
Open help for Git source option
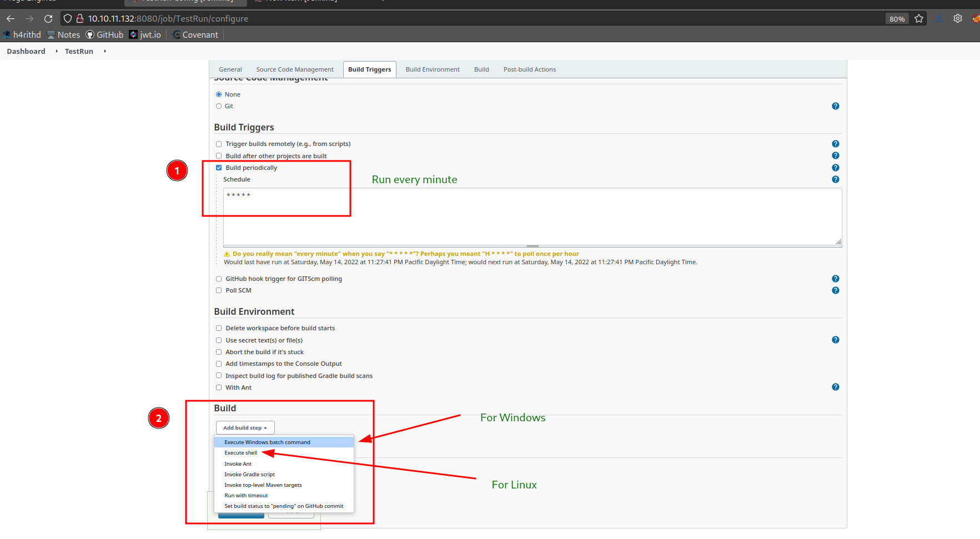(835, 106)
